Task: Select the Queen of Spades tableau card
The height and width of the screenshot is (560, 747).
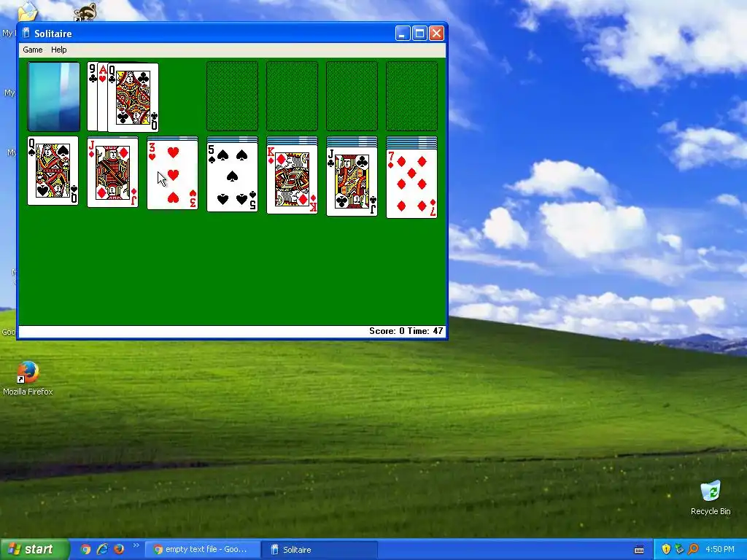Action: click(x=53, y=171)
